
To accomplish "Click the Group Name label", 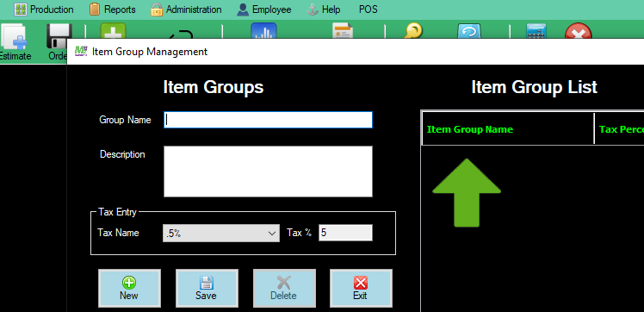I will [x=125, y=120].
